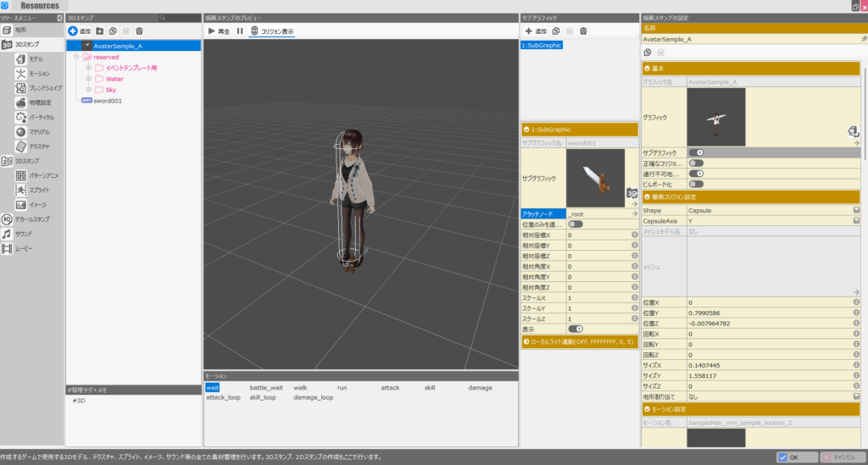Open the Shape Capsule dropdown
Screen dimensions: 868x465
tap(856, 211)
